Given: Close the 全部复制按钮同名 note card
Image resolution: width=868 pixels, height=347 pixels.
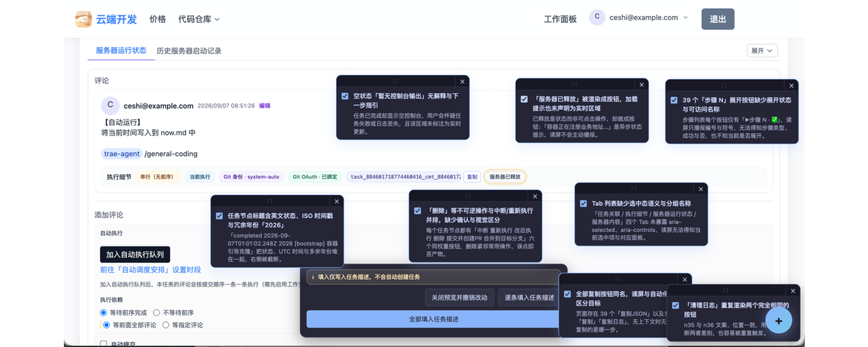Looking at the screenshot, I should click(685, 280).
